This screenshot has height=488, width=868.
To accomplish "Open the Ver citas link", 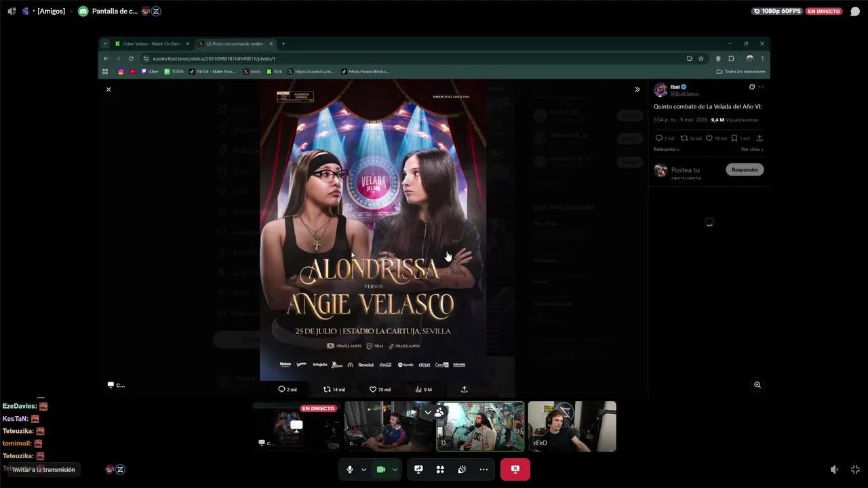I will coord(752,150).
